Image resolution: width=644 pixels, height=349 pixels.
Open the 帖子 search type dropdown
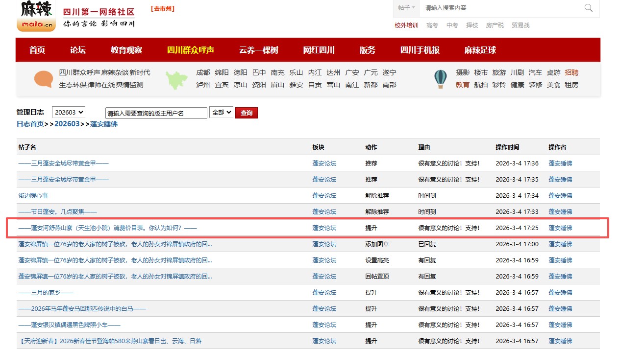click(406, 8)
